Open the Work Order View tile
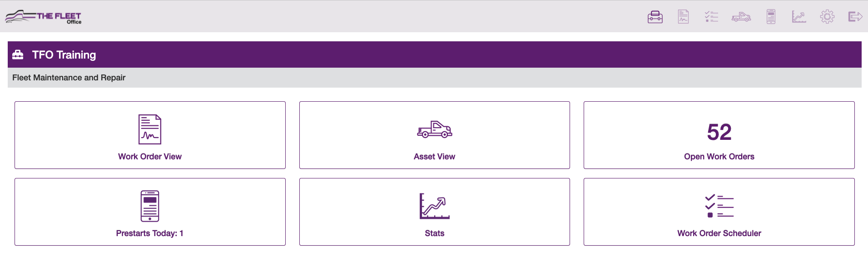This screenshot has width=868, height=262. click(x=150, y=135)
